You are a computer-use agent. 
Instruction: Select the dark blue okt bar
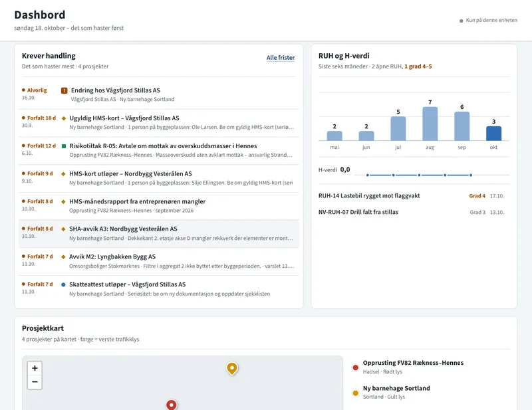coord(493,134)
